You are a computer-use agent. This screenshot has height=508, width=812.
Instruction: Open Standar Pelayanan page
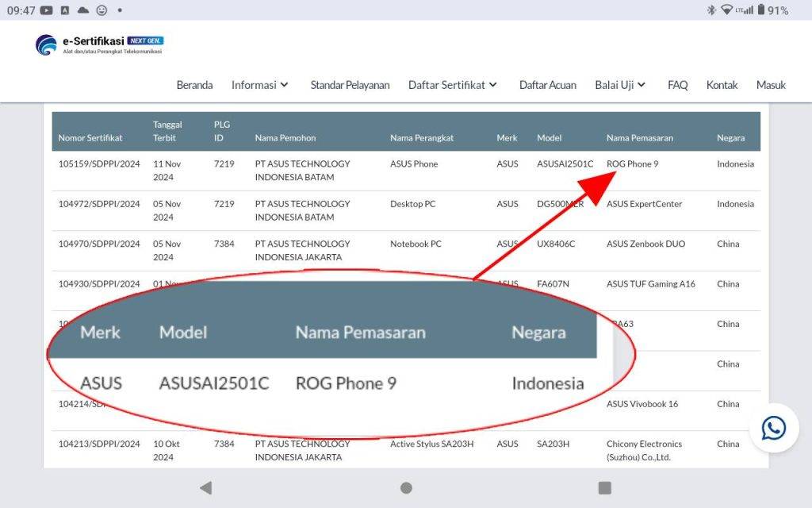tap(350, 85)
